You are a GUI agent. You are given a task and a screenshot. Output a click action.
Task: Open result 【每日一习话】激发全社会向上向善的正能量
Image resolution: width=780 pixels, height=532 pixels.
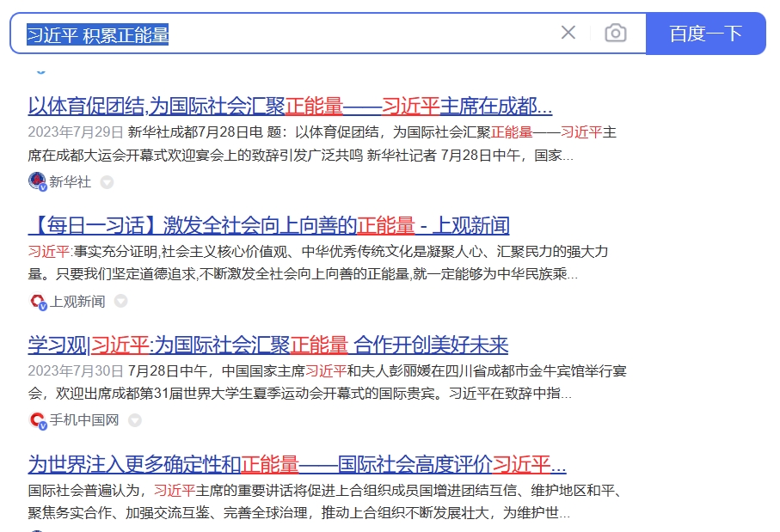pyautogui.click(x=268, y=225)
